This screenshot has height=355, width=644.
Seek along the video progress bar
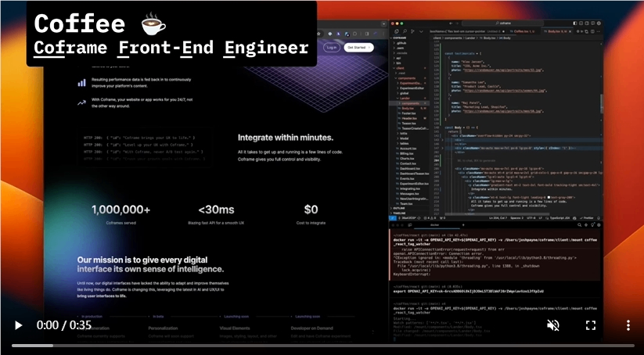click(x=323, y=346)
